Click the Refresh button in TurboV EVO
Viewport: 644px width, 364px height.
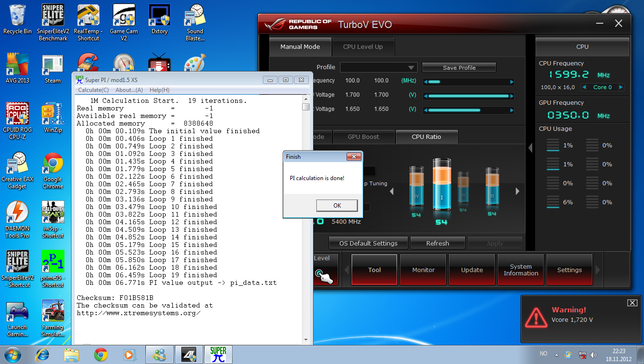point(438,243)
